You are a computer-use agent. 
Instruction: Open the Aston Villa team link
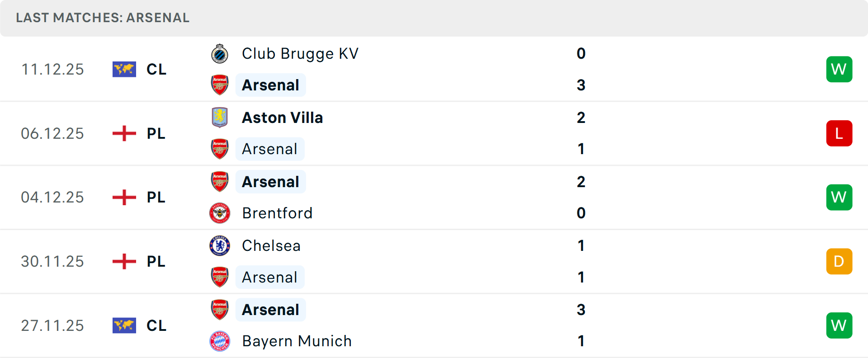click(x=283, y=118)
